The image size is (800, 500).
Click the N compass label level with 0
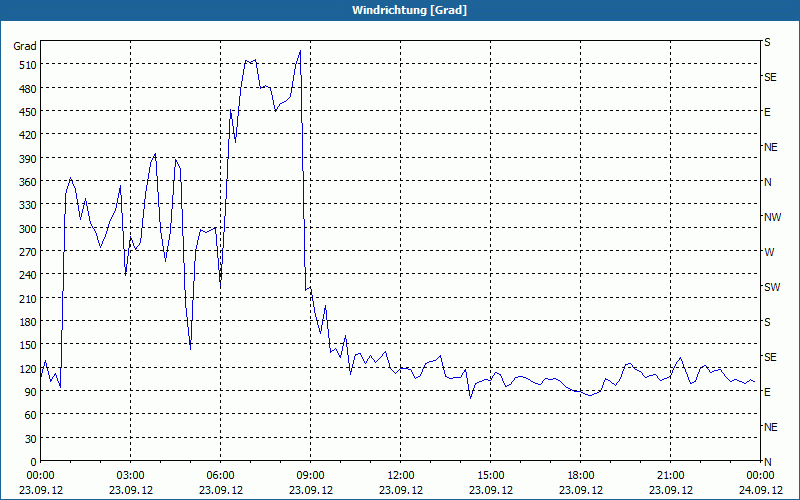click(x=767, y=462)
